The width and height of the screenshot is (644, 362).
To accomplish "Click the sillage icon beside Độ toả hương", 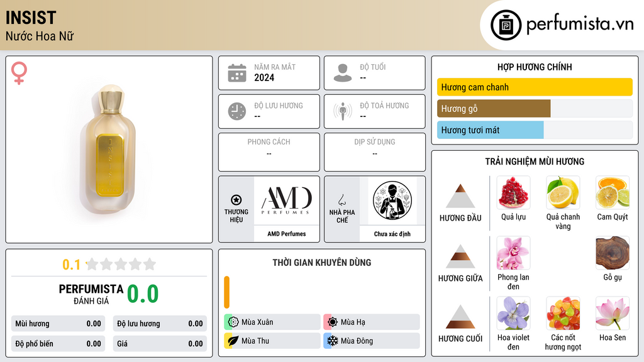I will point(343,111).
